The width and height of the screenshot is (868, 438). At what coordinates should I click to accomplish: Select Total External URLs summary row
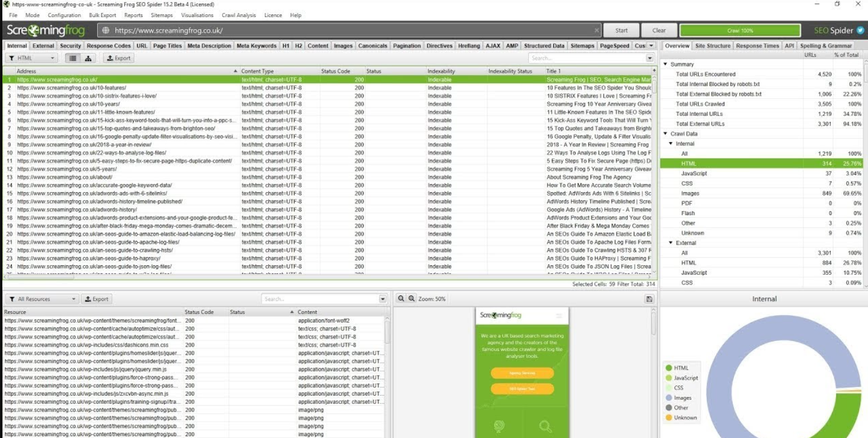(x=763, y=124)
